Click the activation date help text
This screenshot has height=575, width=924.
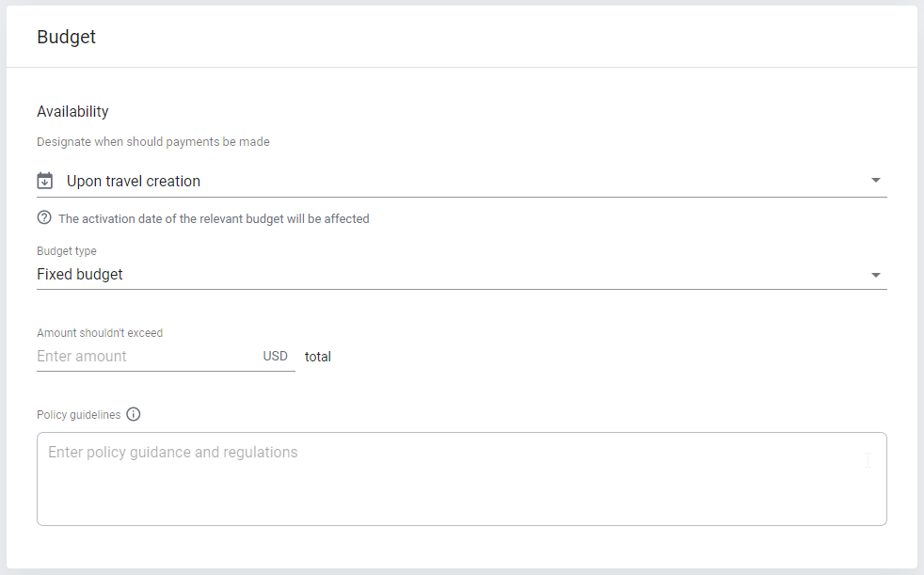point(214,218)
